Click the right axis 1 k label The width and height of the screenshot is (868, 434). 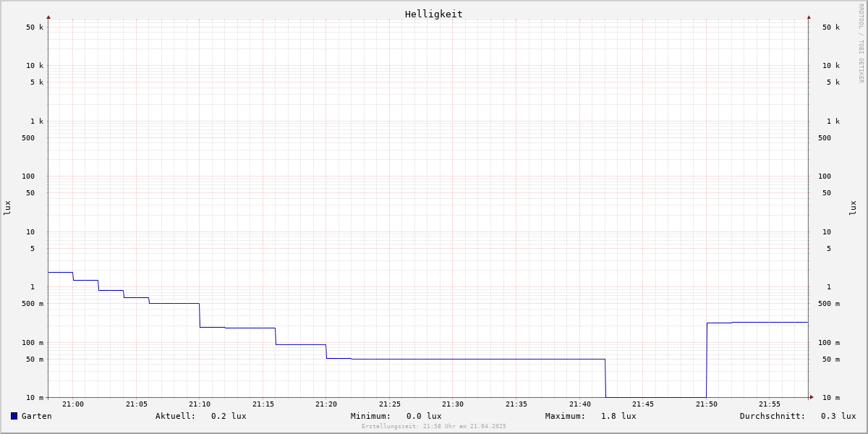[x=833, y=122]
